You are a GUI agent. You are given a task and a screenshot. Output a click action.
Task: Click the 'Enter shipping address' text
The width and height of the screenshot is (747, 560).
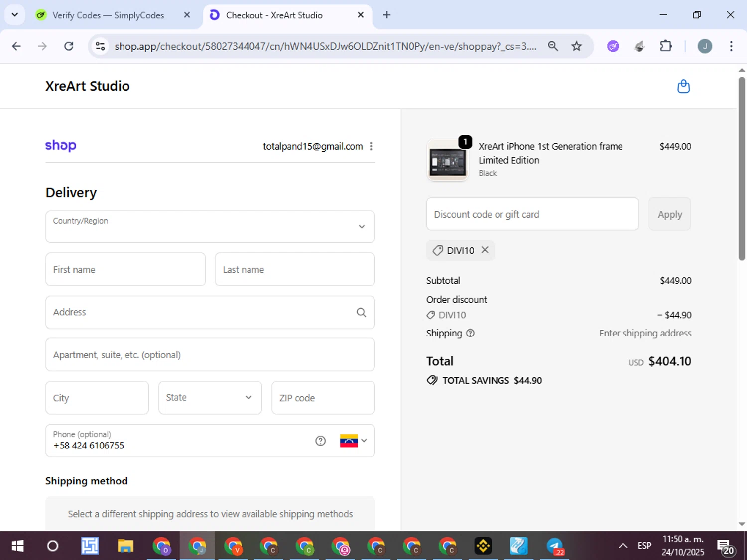click(645, 333)
